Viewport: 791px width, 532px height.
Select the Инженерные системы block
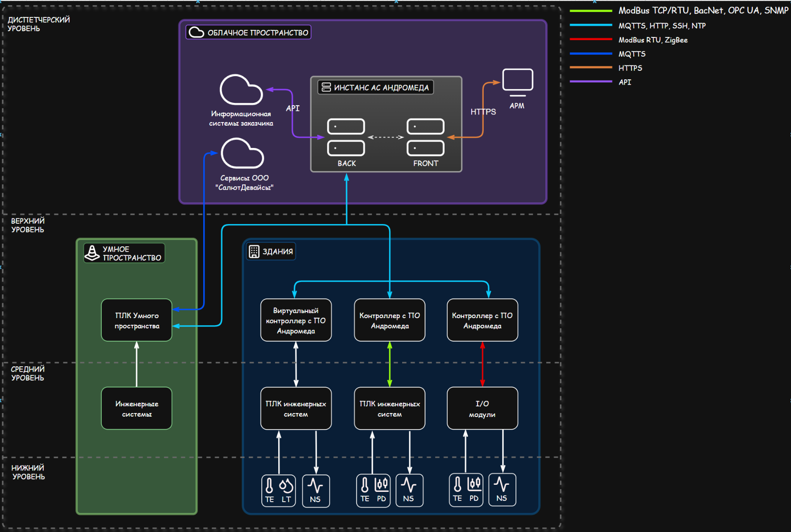tap(136, 409)
